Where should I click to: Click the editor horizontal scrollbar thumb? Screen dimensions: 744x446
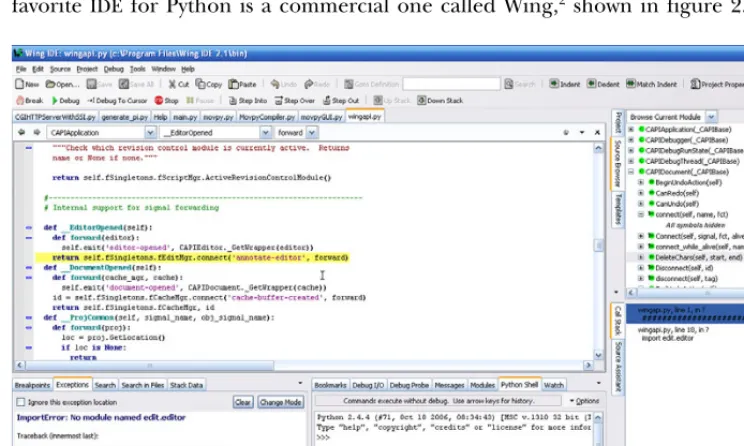[x=149, y=365]
